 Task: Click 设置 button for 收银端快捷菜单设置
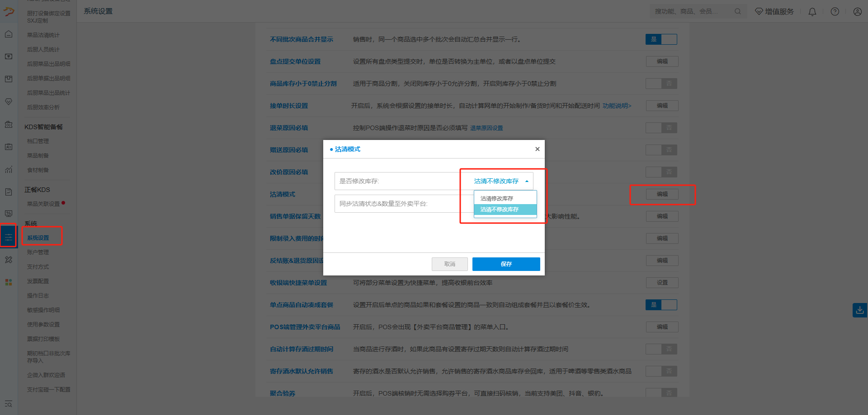point(662,283)
